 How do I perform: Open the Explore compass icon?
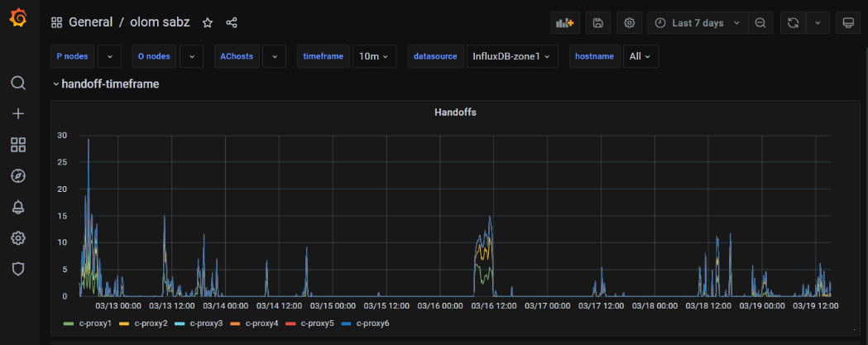(x=18, y=176)
